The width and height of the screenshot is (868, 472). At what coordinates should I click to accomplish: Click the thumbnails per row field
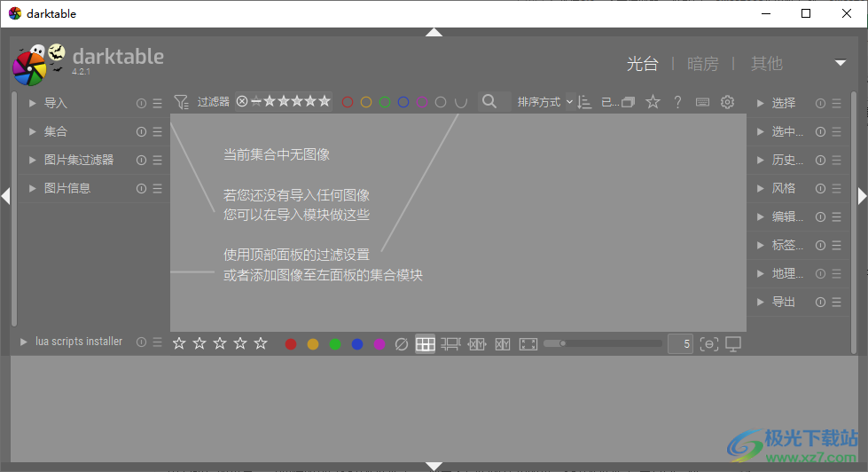pos(680,344)
